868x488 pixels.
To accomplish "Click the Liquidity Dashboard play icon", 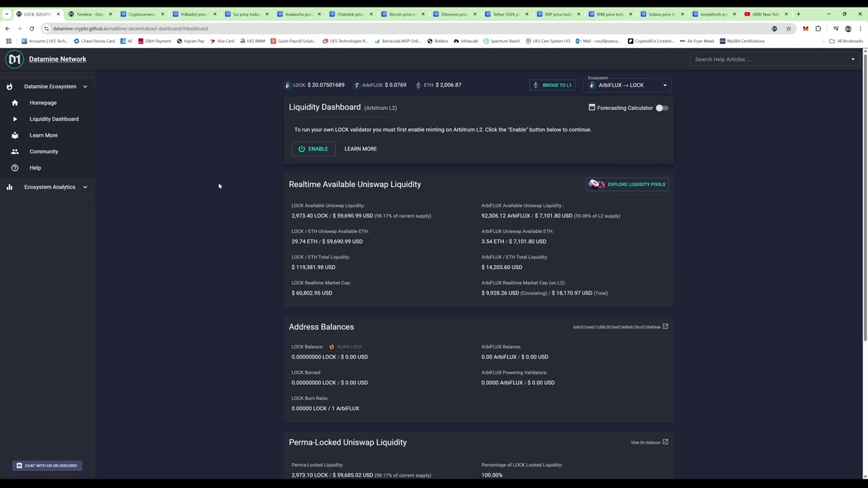I will click(x=15, y=119).
